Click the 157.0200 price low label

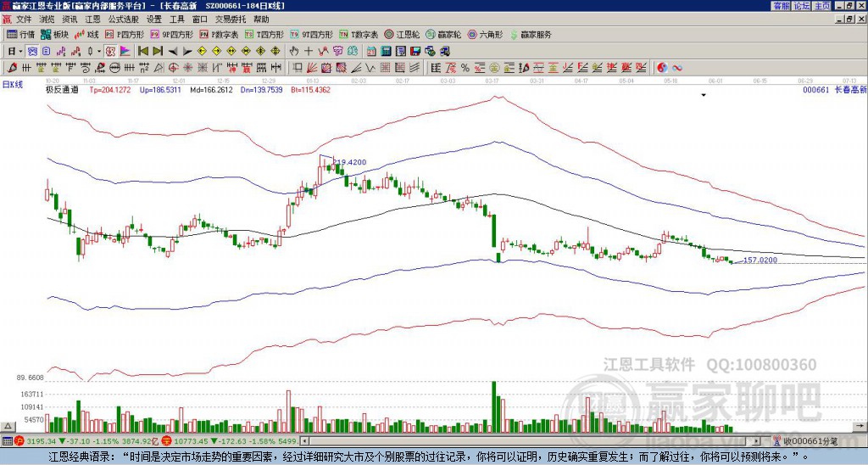pos(760,260)
